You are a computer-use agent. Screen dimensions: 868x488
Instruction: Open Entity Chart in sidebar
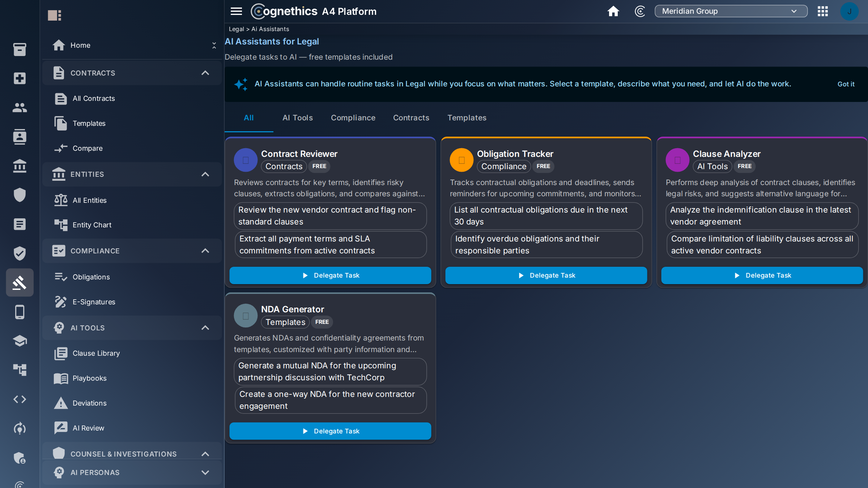click(132, 225)
